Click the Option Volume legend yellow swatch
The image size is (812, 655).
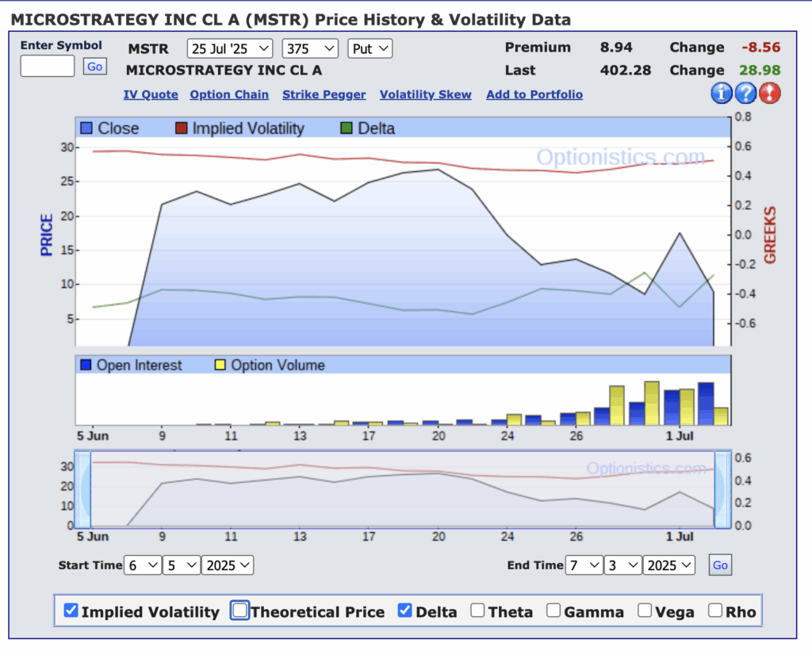[220, 365]
